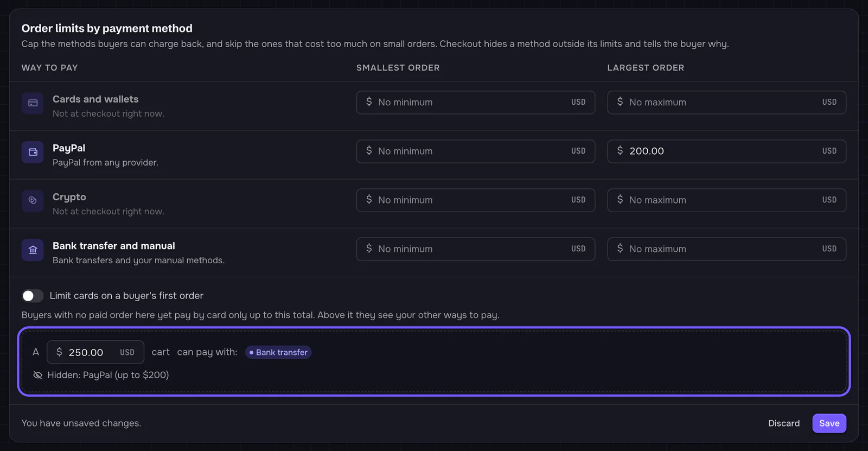This screenshot has height=451, width=868.
Task: Save the unsaved changes
Action: (x=829, y=423)
